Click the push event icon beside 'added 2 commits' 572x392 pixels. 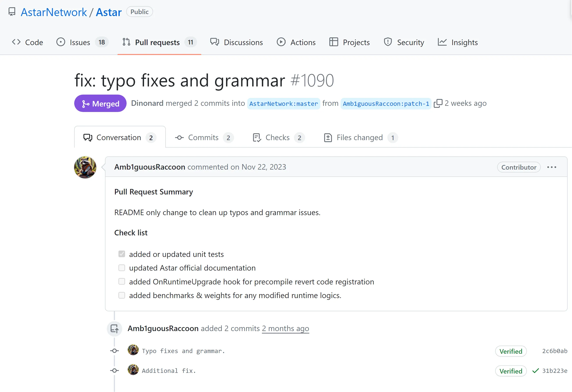pyautogui.click(x=114, y=329)
